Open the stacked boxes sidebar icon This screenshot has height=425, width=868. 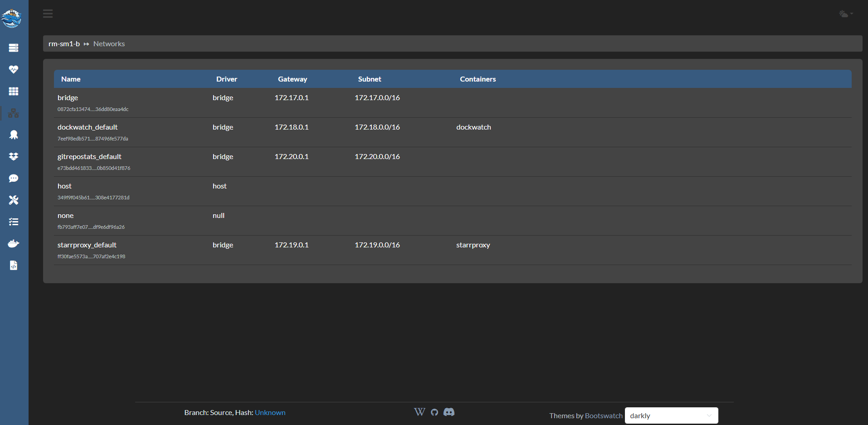(x=14, y=156)
